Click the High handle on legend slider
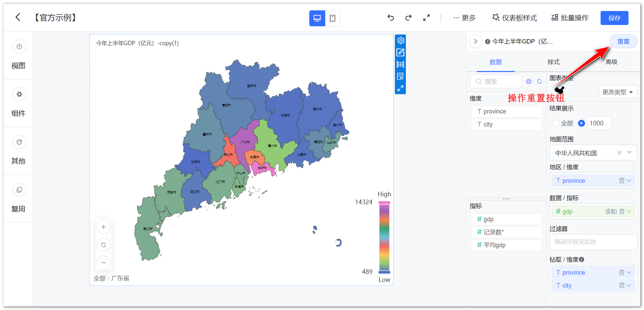This screenshot has width=644, height=310. point(384,203)
